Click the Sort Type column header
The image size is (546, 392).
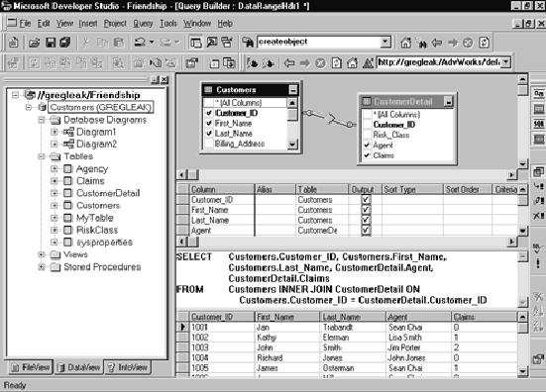(412, 189)
